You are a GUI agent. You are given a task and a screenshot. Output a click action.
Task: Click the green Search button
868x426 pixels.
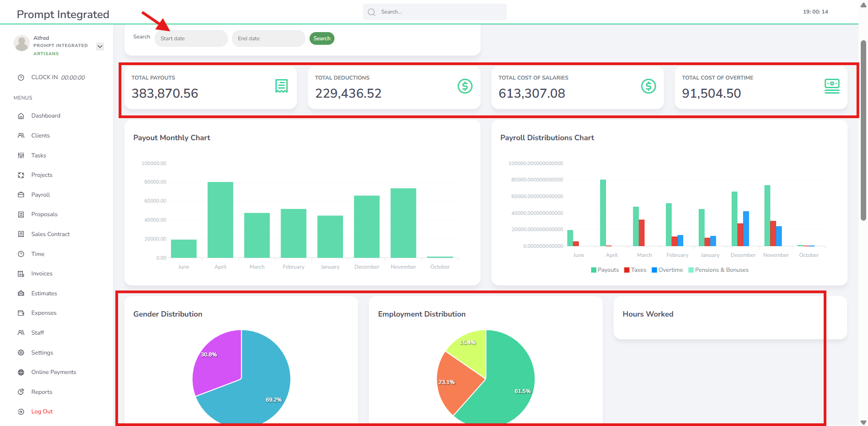coord(322,38)
